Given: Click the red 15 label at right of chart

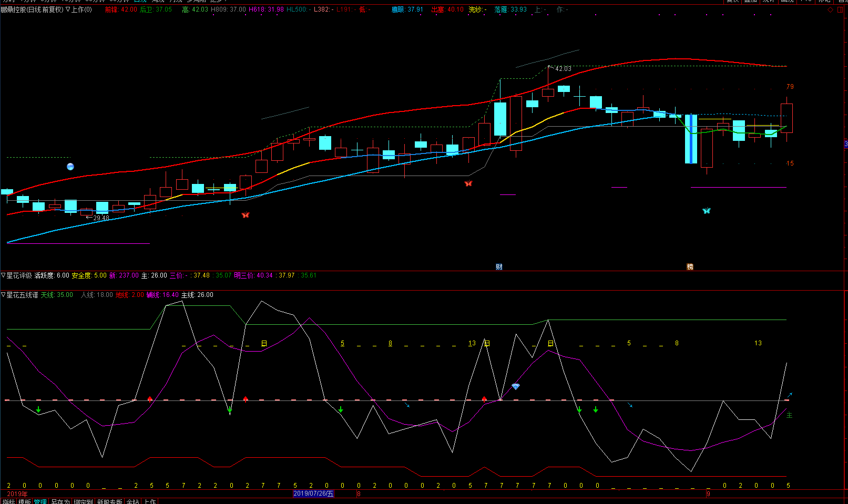Looking at the screenshot, I should (x=790, y=163).
